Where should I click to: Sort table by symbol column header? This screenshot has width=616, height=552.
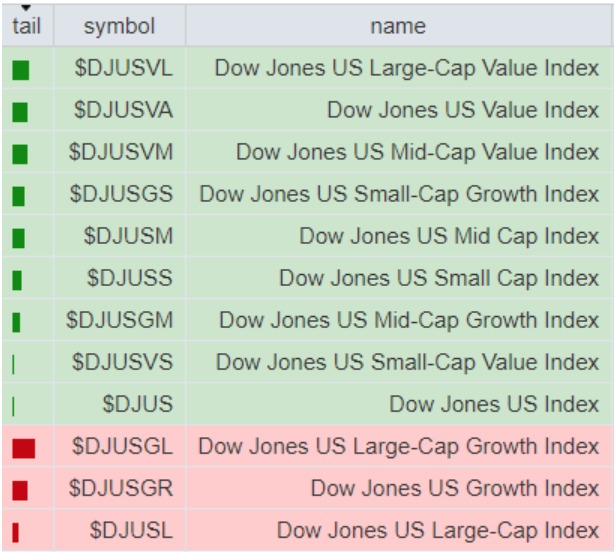pyautogui.click(x=119, y=26)
